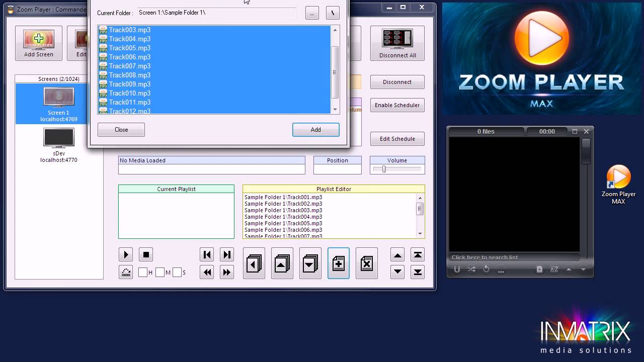Move playlist item up one position

tap(397, 255)
